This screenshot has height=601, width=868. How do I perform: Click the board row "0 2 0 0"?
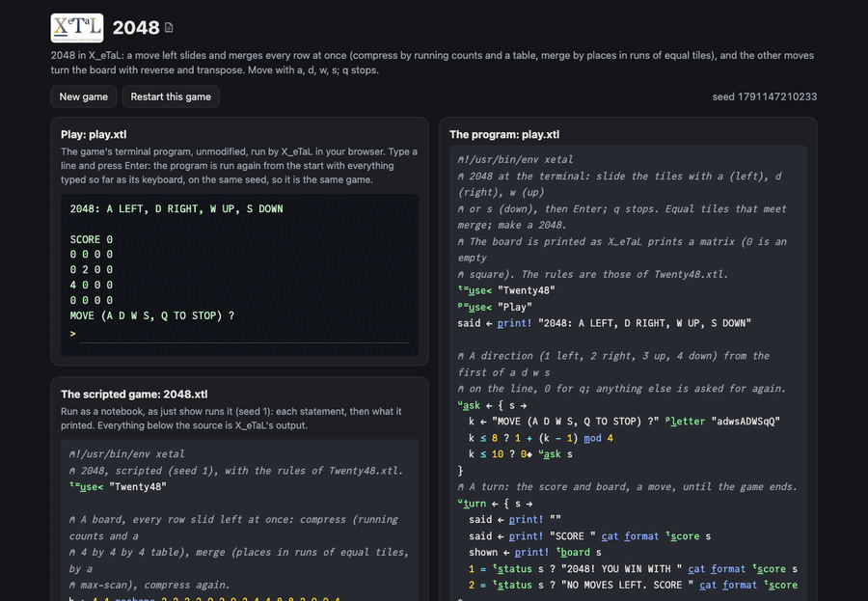92,270
